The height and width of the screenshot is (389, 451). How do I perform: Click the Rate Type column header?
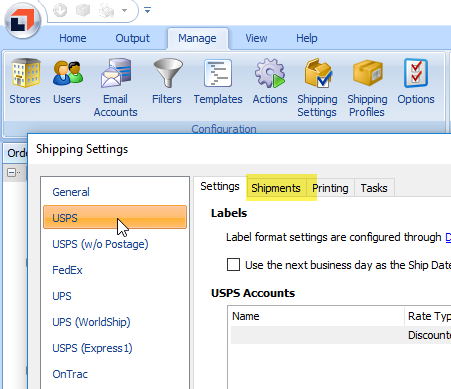(x=428, y=316)
